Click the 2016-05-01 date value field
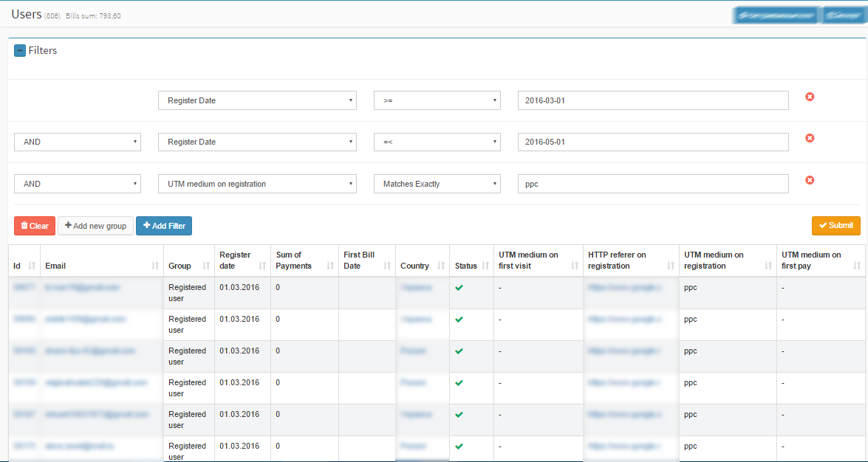This screenshot has width=868, height=462. click(x=653, y=142)
